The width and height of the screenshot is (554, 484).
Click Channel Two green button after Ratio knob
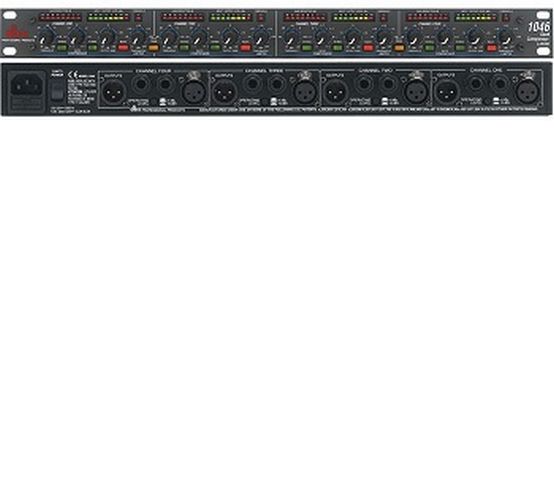click(215, 47)
